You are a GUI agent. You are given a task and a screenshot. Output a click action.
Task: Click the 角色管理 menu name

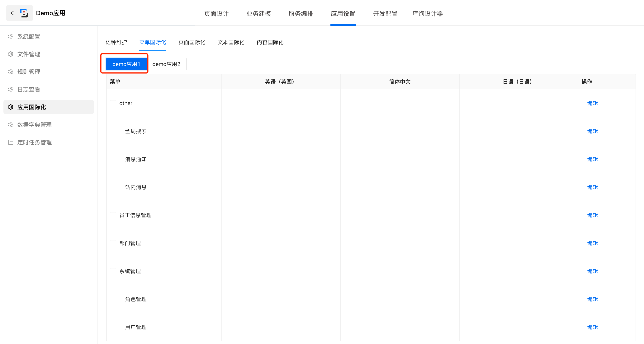click(x=136, y=299)
